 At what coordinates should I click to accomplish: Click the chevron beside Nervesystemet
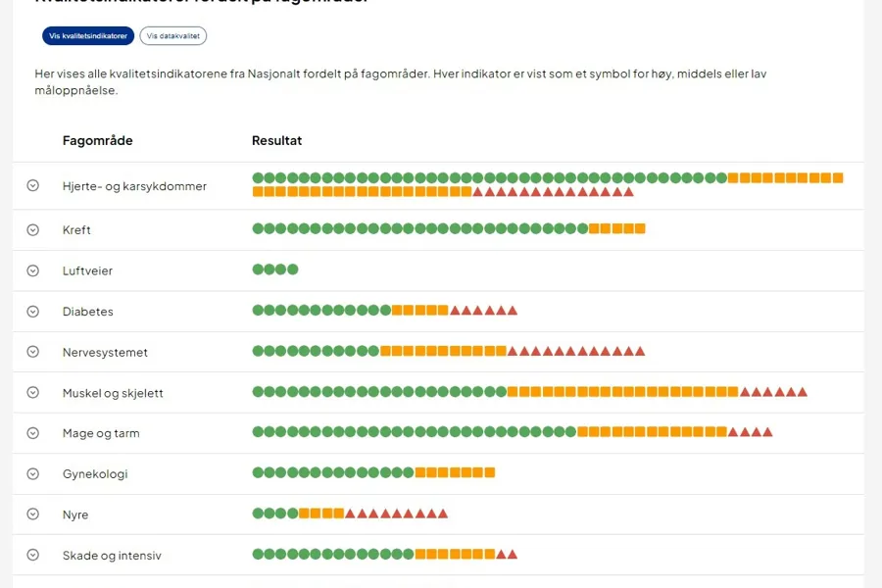pyautogui.click(x=32, y=352)
